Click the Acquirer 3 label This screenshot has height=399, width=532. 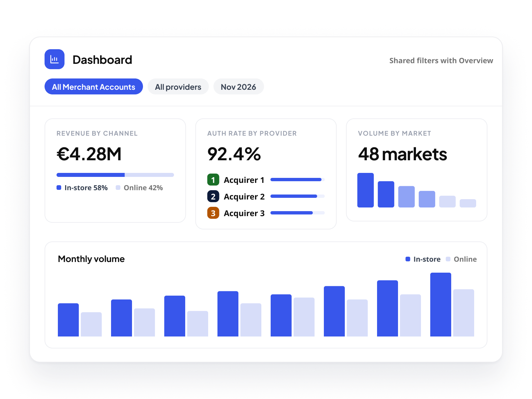pyautogui.click(x=244, y=213)
